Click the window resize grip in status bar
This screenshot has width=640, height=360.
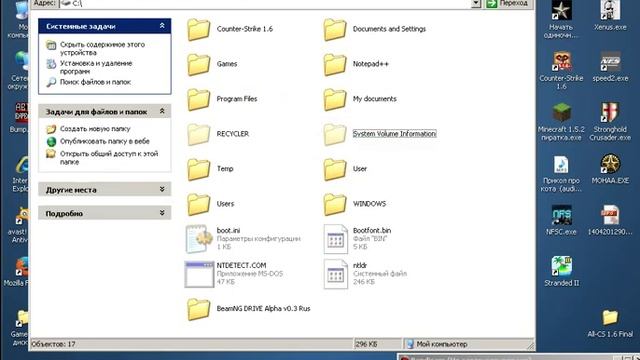coord(530,345)
